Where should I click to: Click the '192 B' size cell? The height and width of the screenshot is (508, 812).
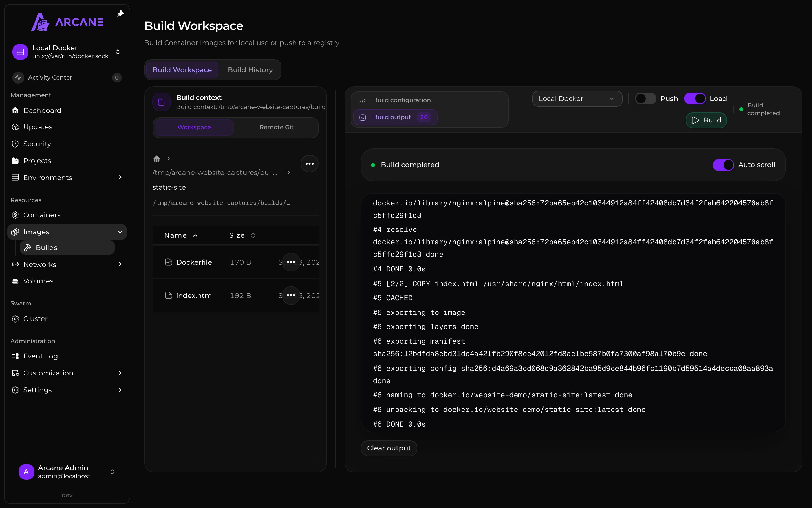(240, 295)
